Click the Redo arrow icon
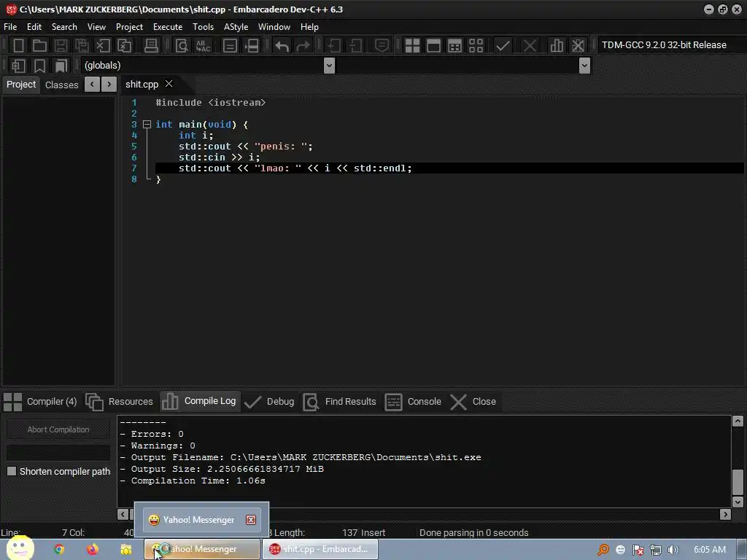747x560 pixels. 303,46
